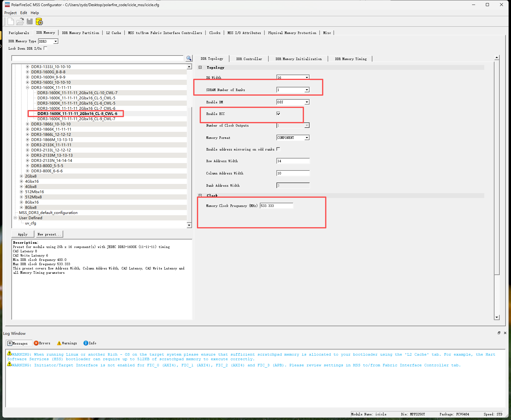Open the L2 Cache tab

[113, 33]
